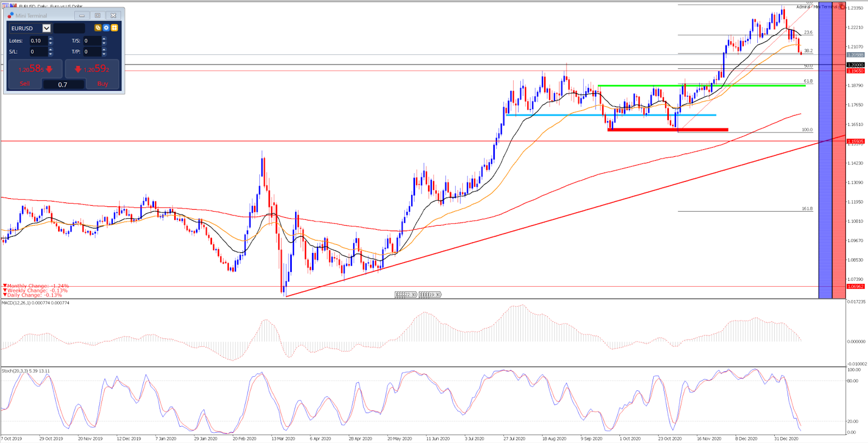
Task: Increase T/P with the up stepper arrow
Action: pyautogui.click(x=104, y=49)
